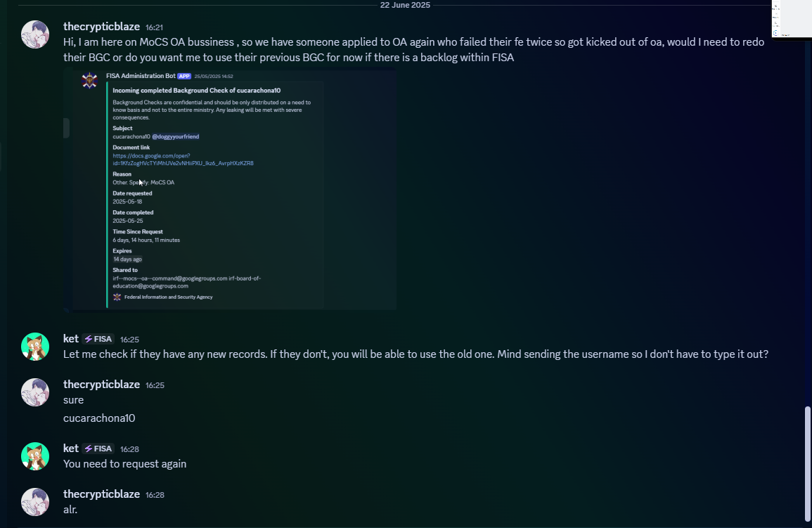
Task: Click the FISA Administration Bot avatar in the embed
Action: (x=89, y=80)
